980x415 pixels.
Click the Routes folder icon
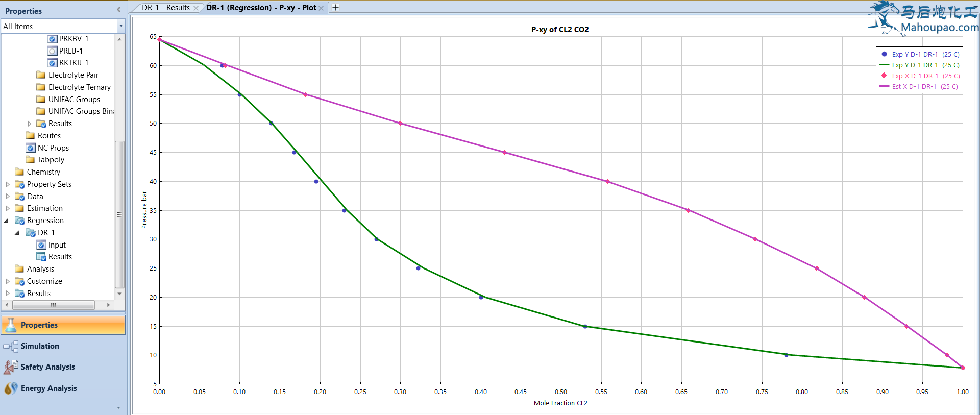[x=31, y=136]
